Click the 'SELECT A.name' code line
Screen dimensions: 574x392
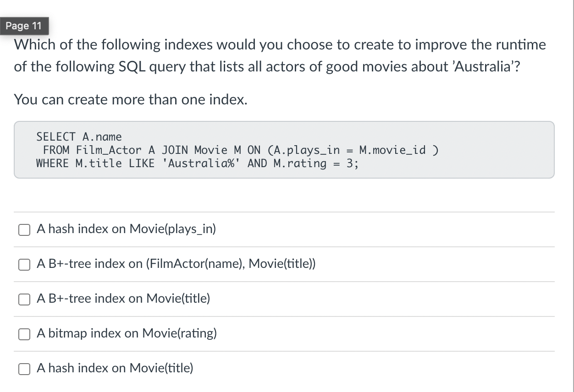(79, 136)
